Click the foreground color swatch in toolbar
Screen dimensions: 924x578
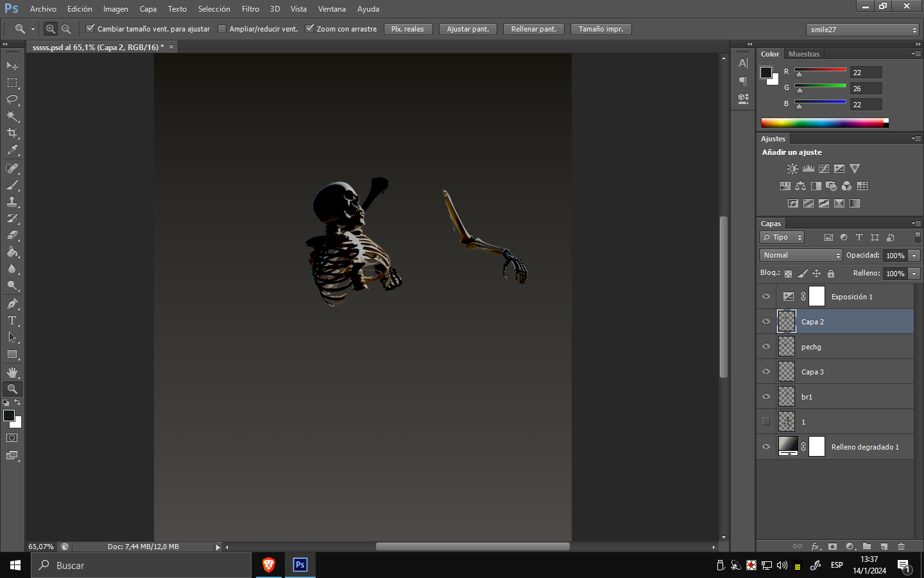pyautogui.click(x=9, y=416)
